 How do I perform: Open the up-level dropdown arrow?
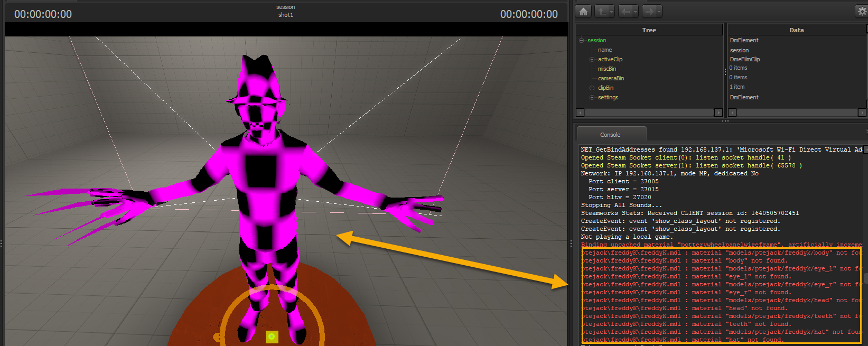(x=611, y=11)
